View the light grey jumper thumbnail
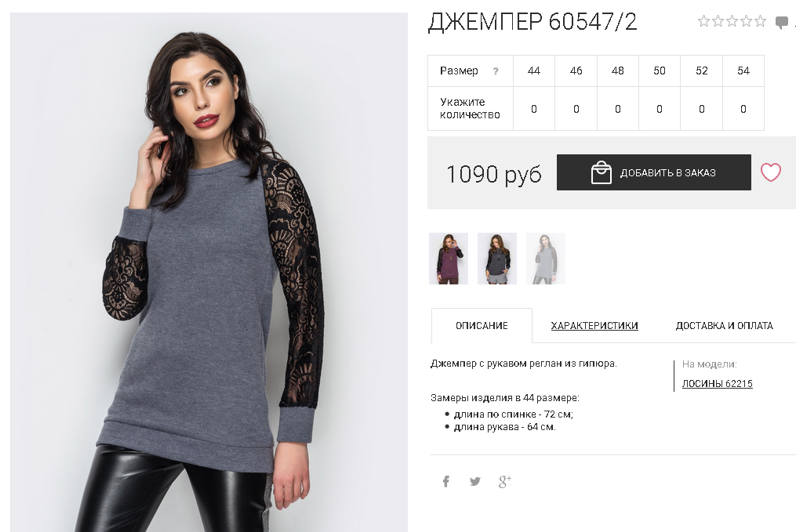This screenshot has height=532, width=796. [x=546, y=258]
